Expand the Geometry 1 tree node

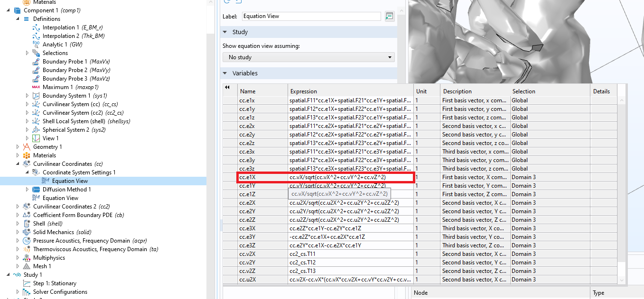pyautogui.click(x=18, y=147)
